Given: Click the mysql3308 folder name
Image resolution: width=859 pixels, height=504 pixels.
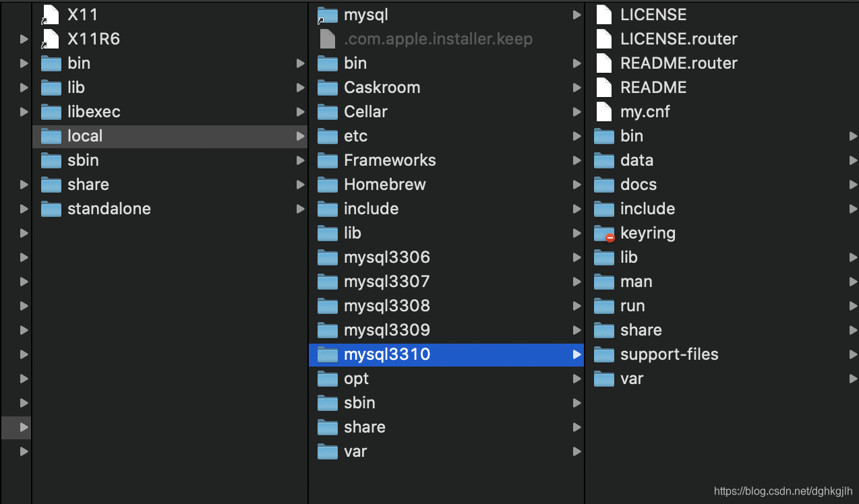Looking at the screenshot, I should [387, 306].
